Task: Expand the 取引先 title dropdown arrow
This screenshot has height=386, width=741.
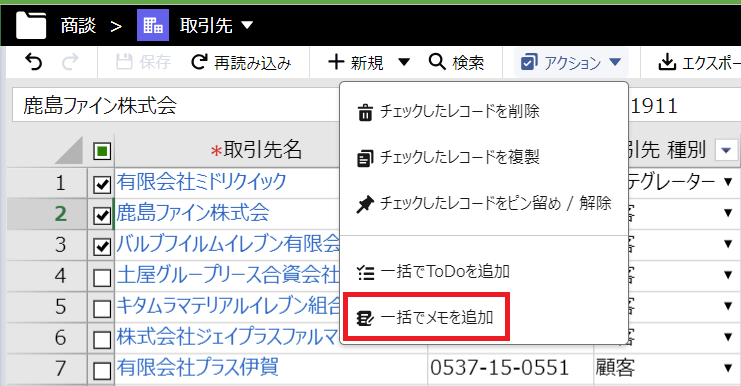Action: (248, 25)
